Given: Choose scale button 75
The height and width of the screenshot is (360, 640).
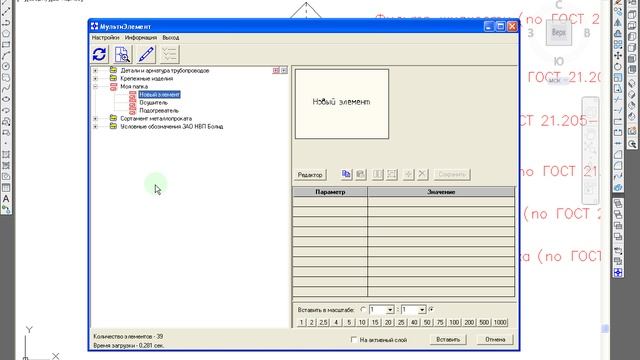Looking at the screenshot, I should click(440, 322).
